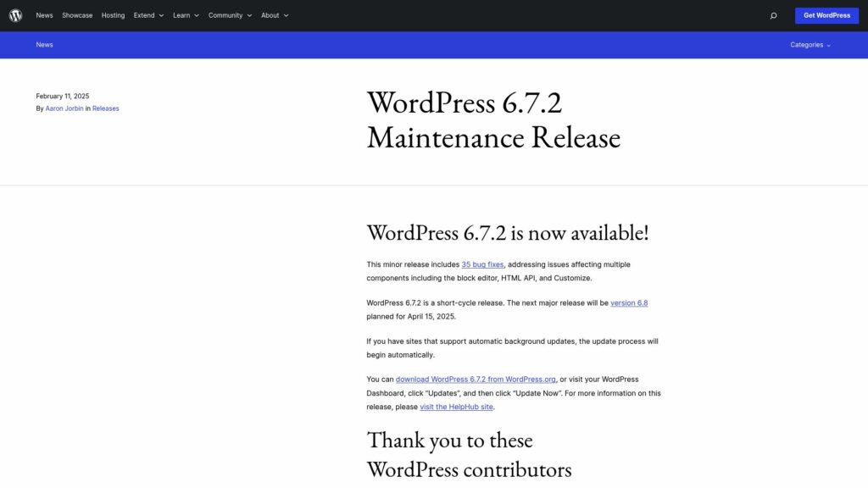
Task: Open the Releases category link
Action: pos(105,108)
